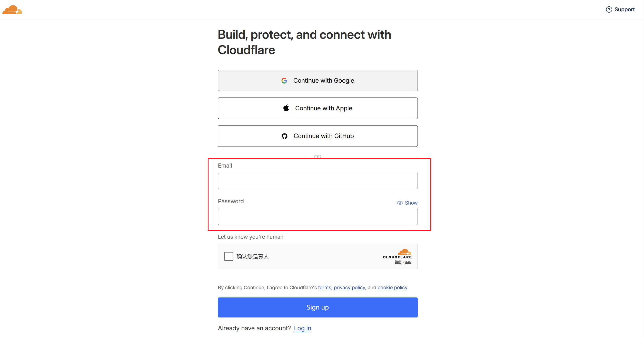Click the Support question mark icon
644x338 pixels.
click(609, 9)
